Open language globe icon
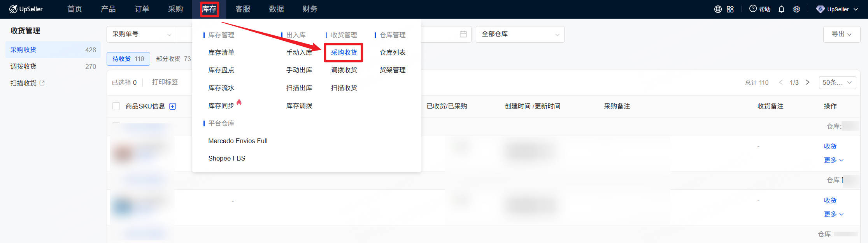The width and height of the screenshot is (868, 243). point(718,9)
